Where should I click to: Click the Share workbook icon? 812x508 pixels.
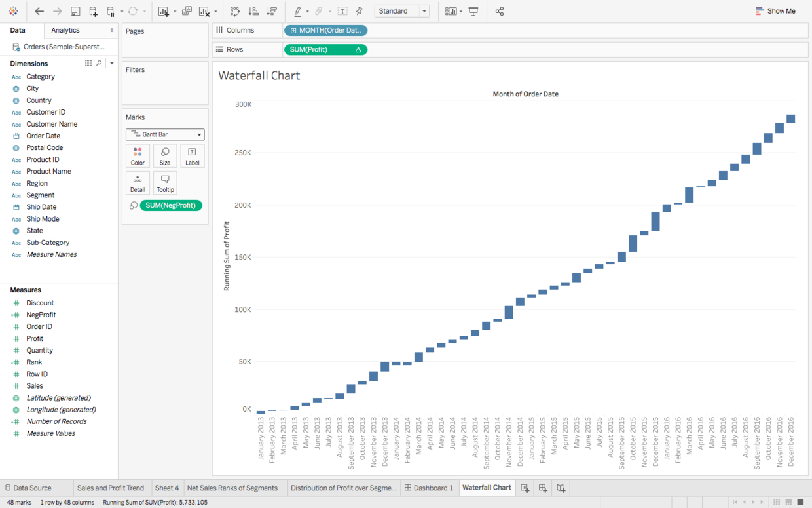pos(500,11)
